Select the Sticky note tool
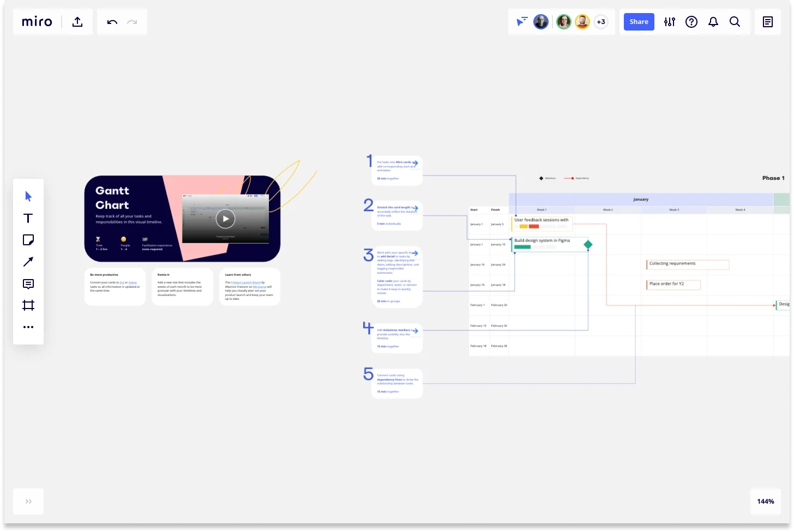794x532 pixels. pyautogui.click(x=28, y=240)
